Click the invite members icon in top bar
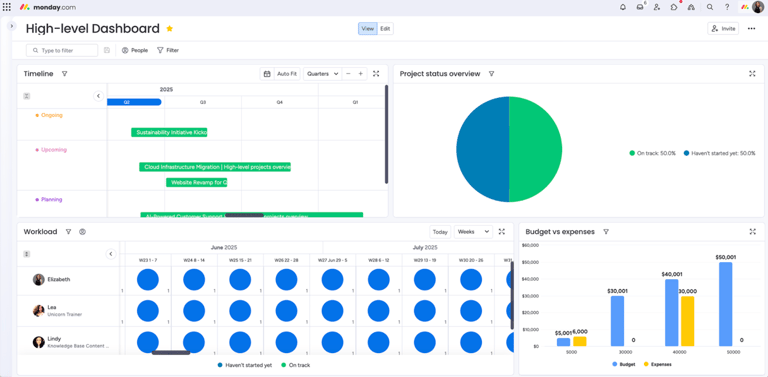The width and height of the screenshot is (768, 377). coord(657,7)
